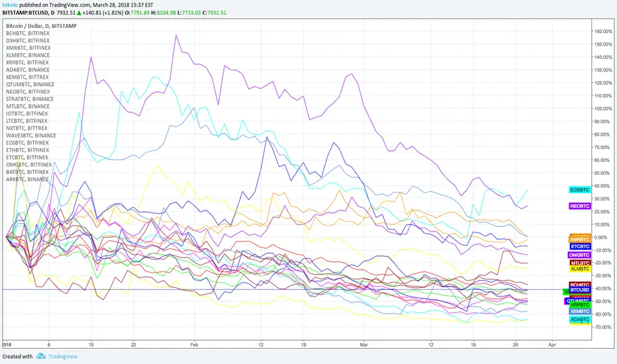
Task: Click the XLMBTC yellow scale label
Action: coord(580,269)
